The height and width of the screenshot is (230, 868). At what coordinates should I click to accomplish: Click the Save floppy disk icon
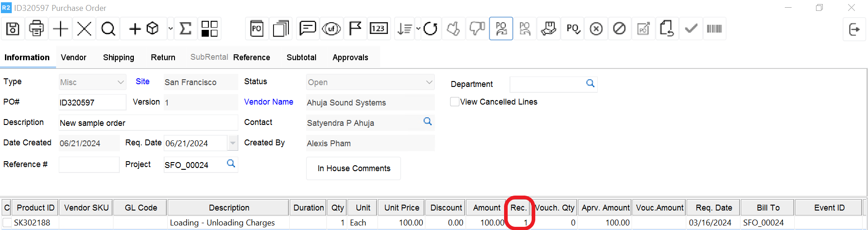click(13, 29)
